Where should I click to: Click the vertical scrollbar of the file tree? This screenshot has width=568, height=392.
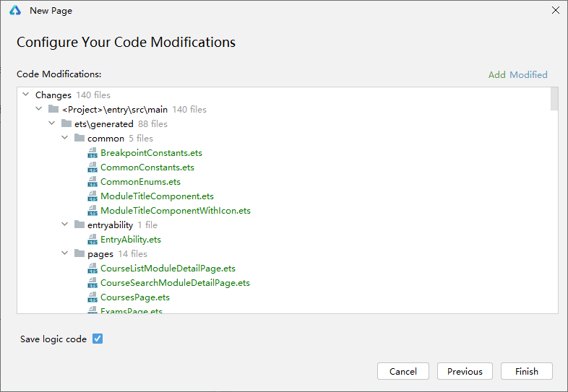point(554,99)
